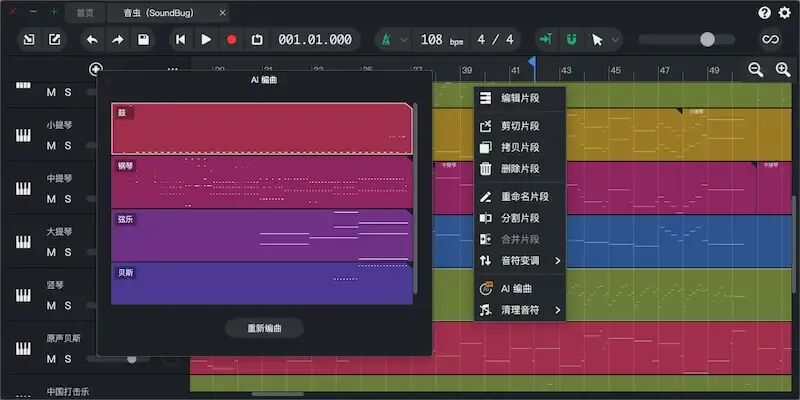Click the blue playhead marker on ruler
Image resolution: width=800 pixels, height=400 pixels.
tap(532, 62)
